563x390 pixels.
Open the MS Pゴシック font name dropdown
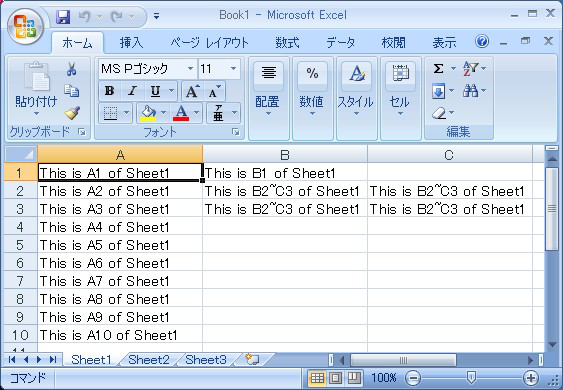point(190,69)
